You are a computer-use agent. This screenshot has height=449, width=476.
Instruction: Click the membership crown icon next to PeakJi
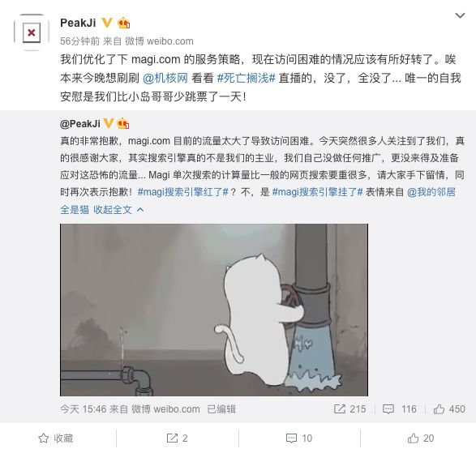click(123, 23)
